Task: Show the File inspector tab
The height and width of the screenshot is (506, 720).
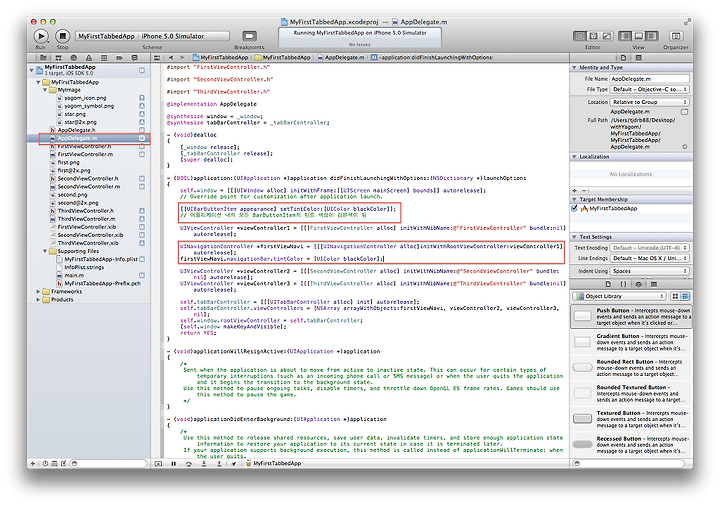Action: tap(623, 58)
